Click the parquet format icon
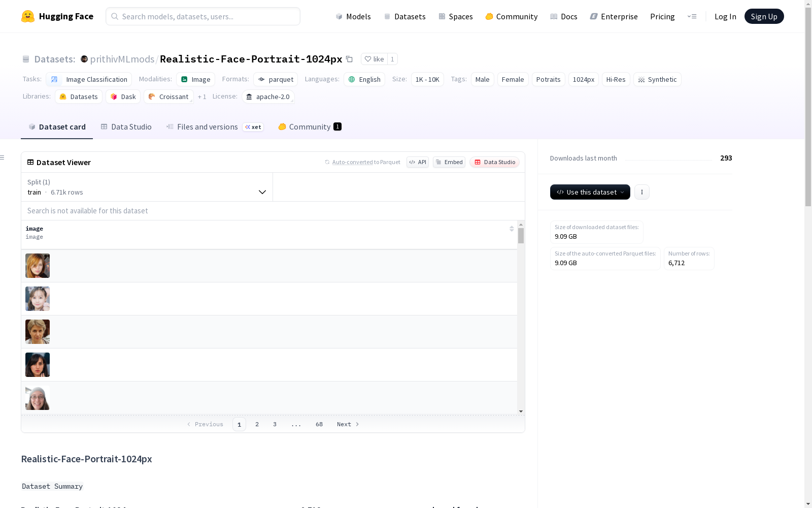The width and height of the screenshot is (812, 508). click(261, 79)
